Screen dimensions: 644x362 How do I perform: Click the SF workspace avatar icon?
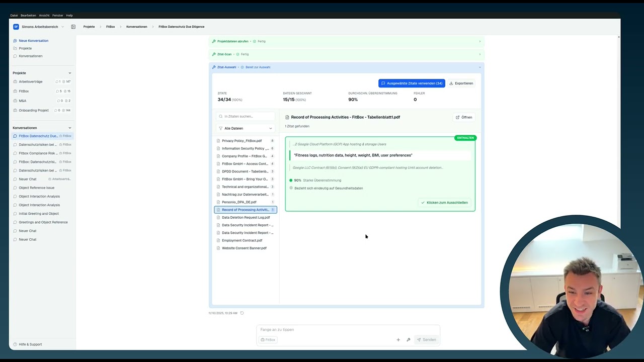[x=16, y=27]
